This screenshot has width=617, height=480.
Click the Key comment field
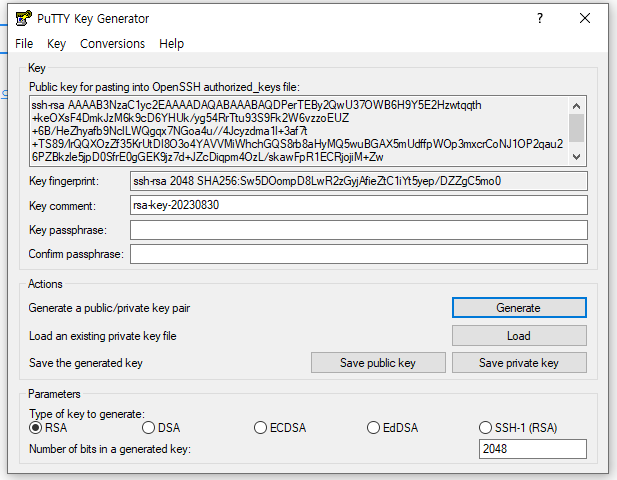coord(359,205)
